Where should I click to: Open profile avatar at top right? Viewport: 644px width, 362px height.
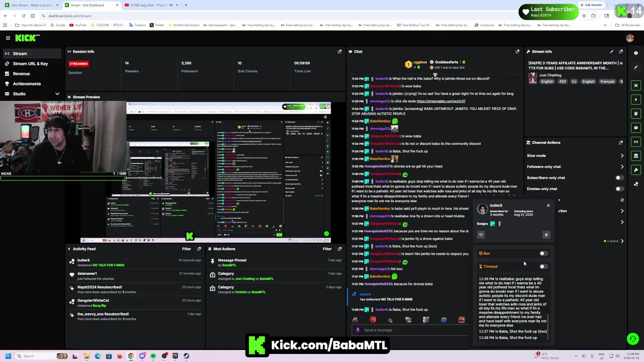tap(630, 38)
